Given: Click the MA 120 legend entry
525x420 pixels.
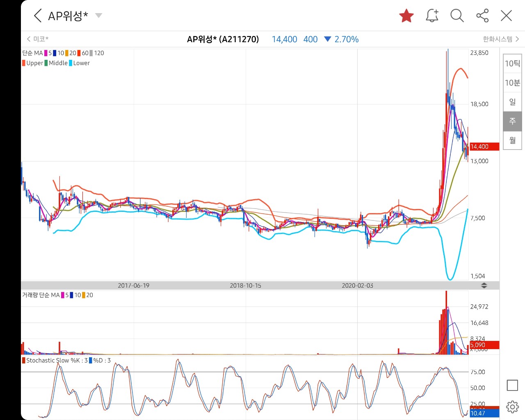Looking at the screenshot, I should coord(97,53).
